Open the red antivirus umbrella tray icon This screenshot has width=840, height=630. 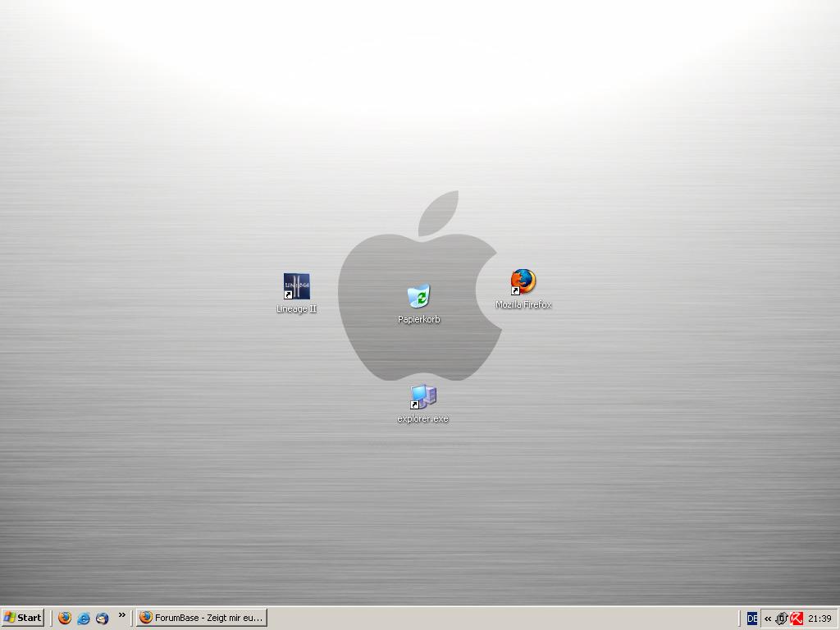coord(797,619)
